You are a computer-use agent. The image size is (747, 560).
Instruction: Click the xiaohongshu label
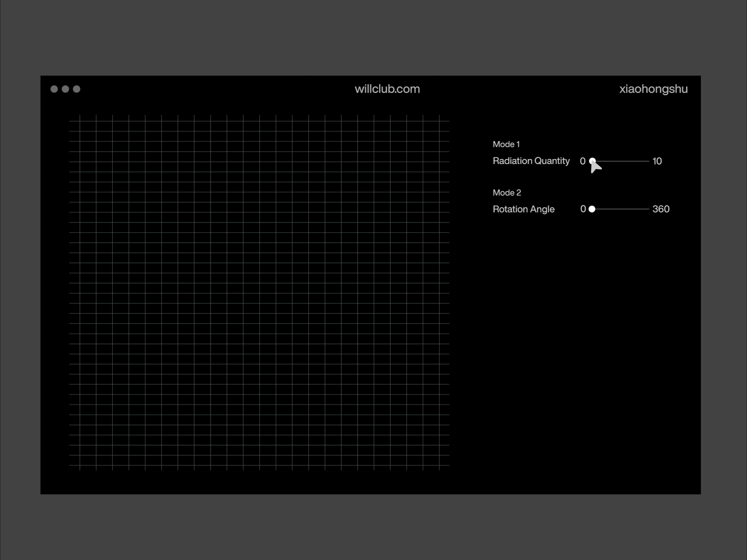tap(653, 89)
